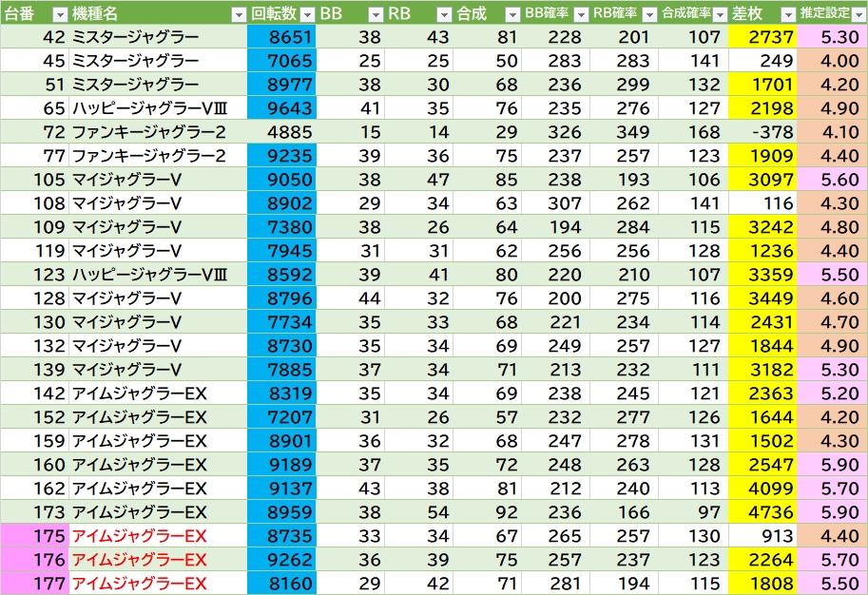Click 推定設定 value 5.30 for machine 42
868x595 pixels.
click(x=832, y=36)
